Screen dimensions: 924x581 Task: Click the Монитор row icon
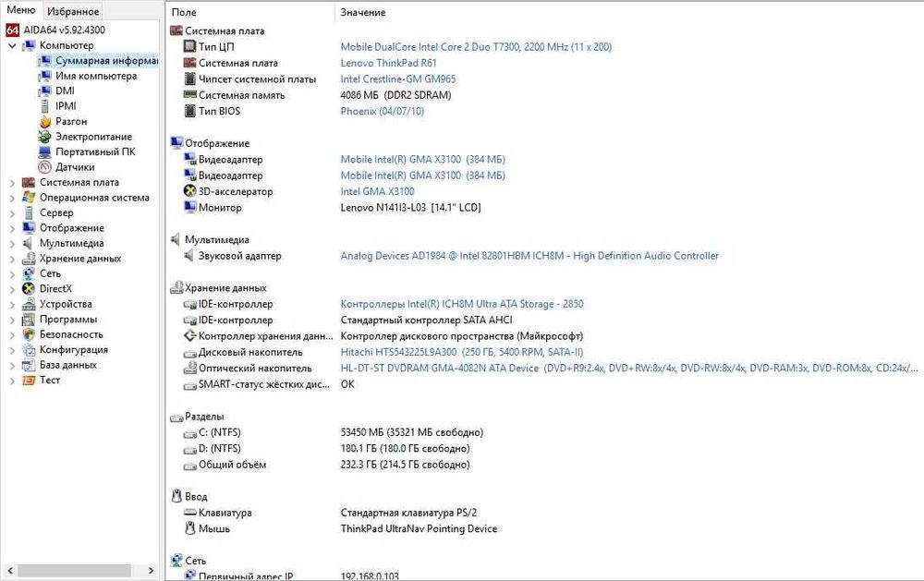click(189, 207)
